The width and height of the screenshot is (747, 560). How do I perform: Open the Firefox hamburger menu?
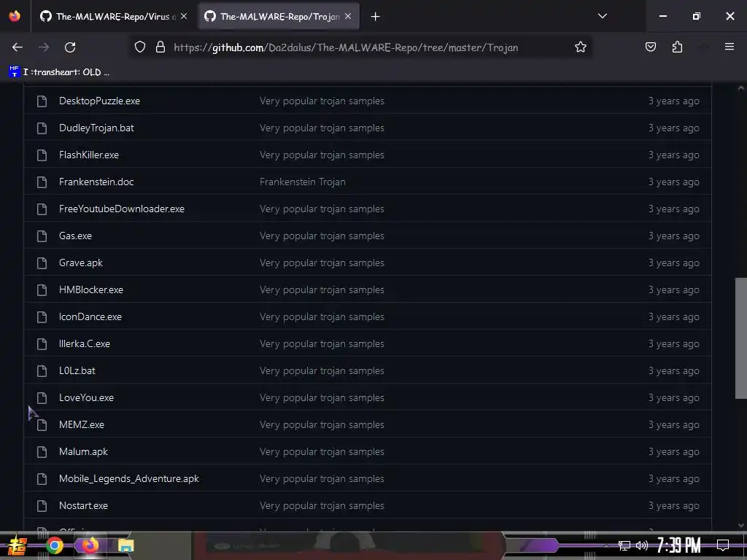coord(729,47)
